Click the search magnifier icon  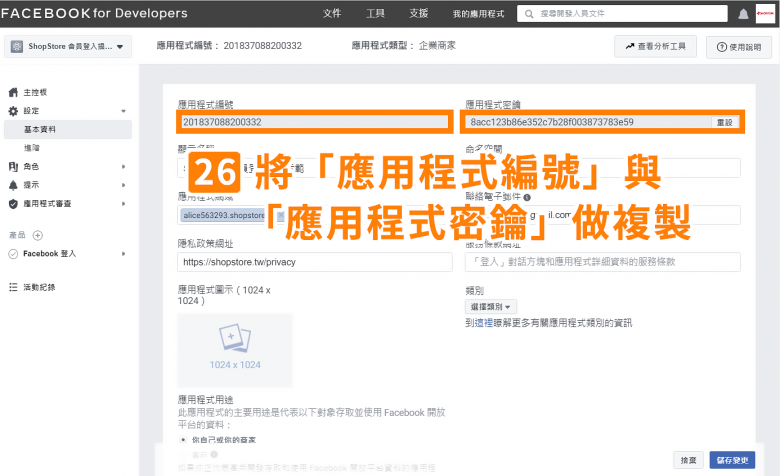coord(529,14)
